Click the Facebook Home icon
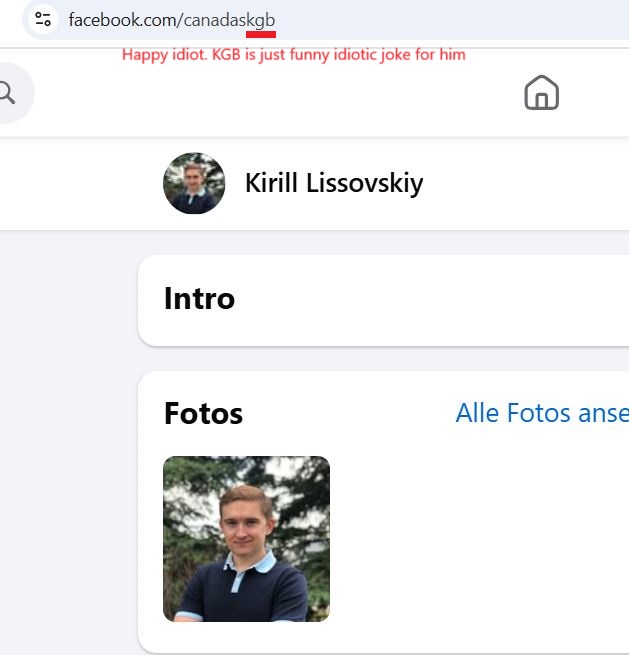The width and height of the screenshot is (629, 655). click(541, 93)
